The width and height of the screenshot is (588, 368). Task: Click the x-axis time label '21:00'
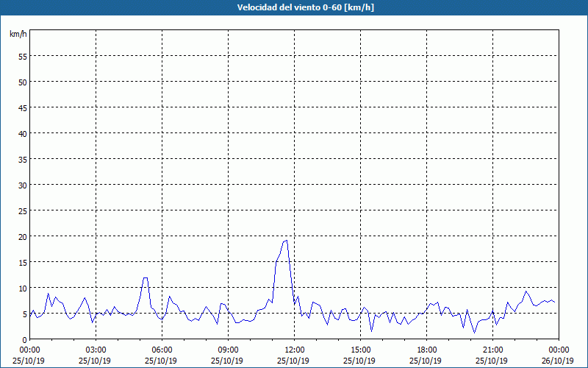point(492,350)
